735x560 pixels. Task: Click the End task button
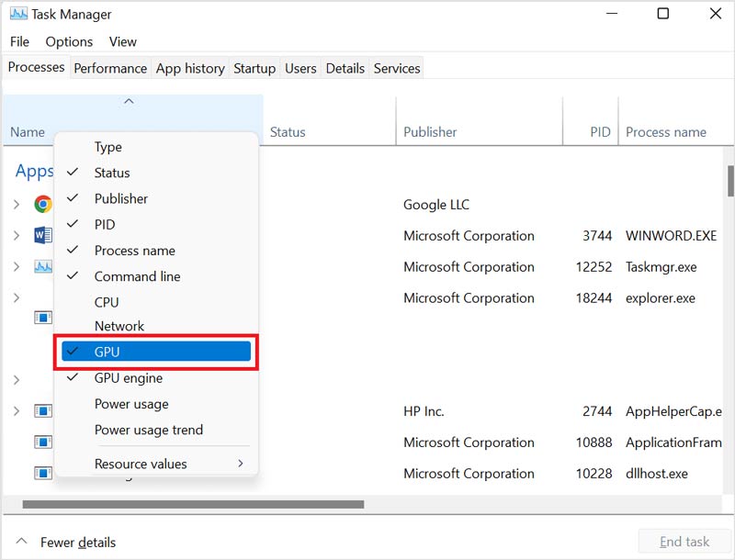[684, 542]
